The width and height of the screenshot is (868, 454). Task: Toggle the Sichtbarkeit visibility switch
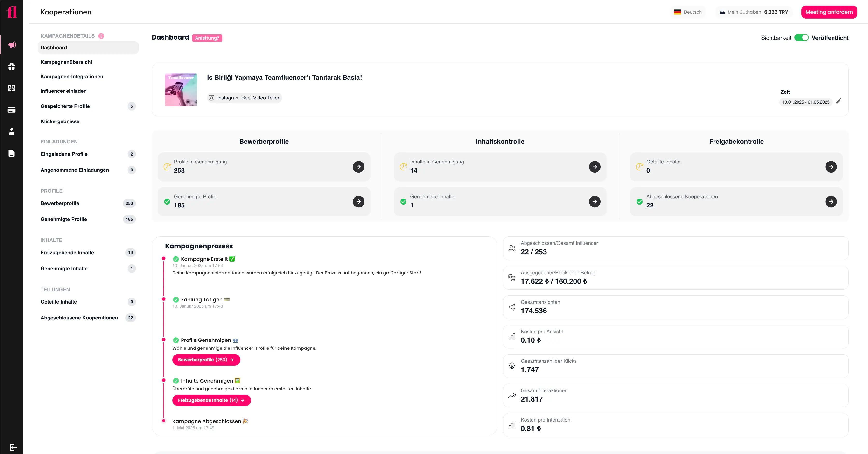coord(801,37)
